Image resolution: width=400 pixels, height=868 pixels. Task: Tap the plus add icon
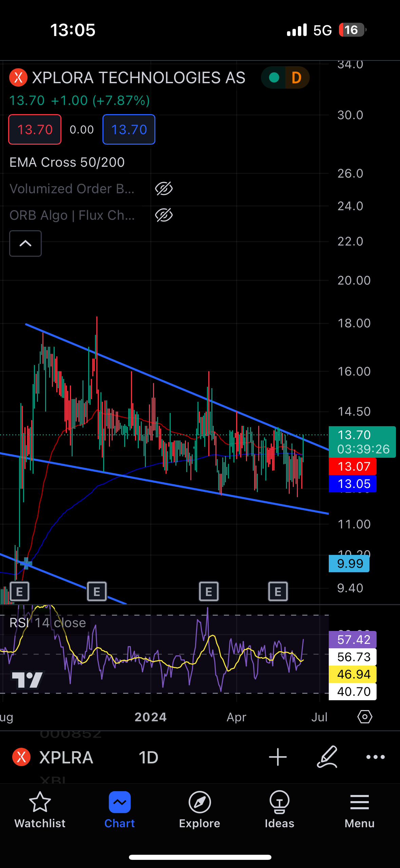pos(278,757)
